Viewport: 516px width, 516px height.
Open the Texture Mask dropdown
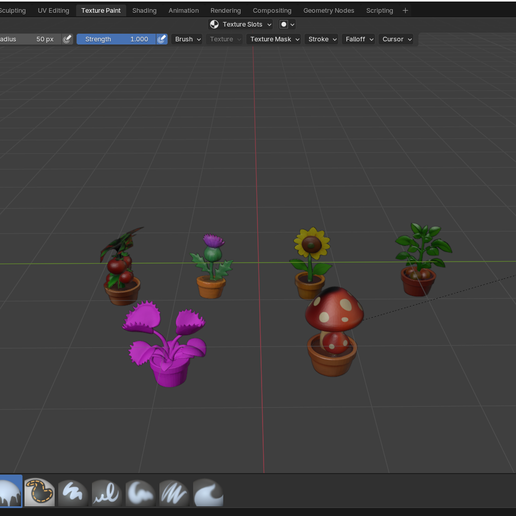pyautogui.click(x=274, y=39)
